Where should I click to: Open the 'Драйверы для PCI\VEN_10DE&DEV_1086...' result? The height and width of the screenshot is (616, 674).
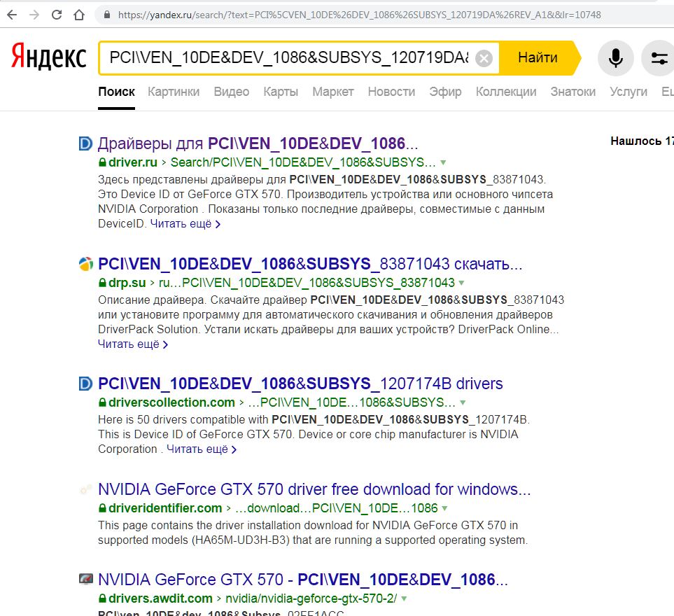(258, 143)
